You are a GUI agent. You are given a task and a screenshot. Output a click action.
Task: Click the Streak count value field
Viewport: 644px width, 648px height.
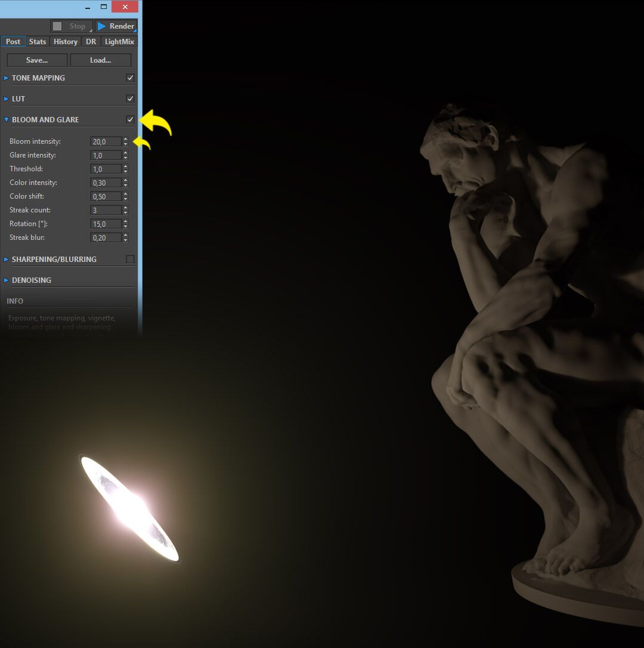click(106, 210)
